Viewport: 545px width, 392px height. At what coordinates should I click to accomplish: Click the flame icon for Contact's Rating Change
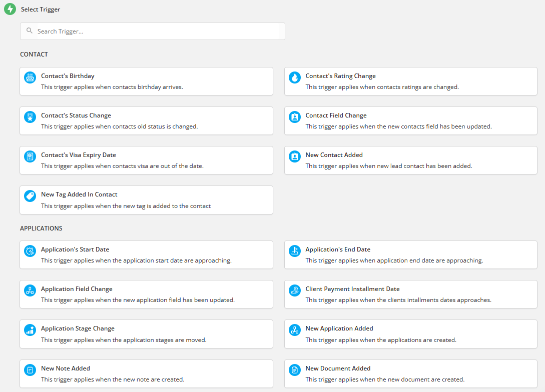pos(295,77)
